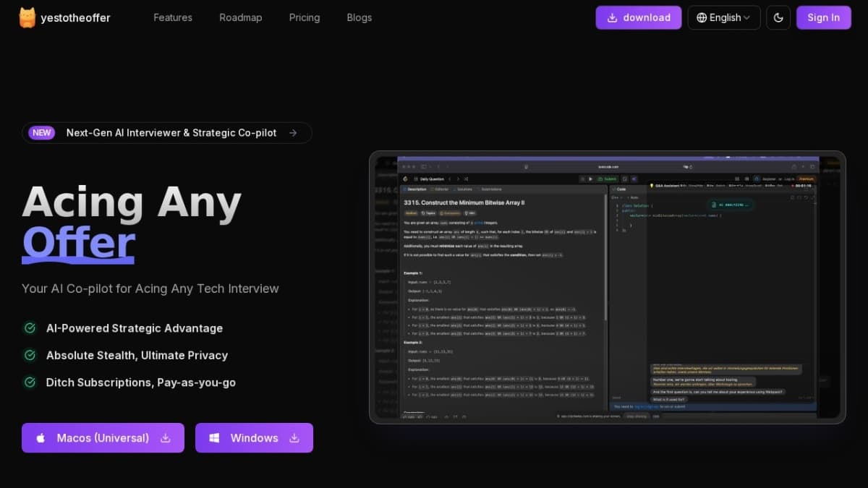Open the Next-Gen AI Interviewer announcement link

pyautogui.click(x=171, y=132)
